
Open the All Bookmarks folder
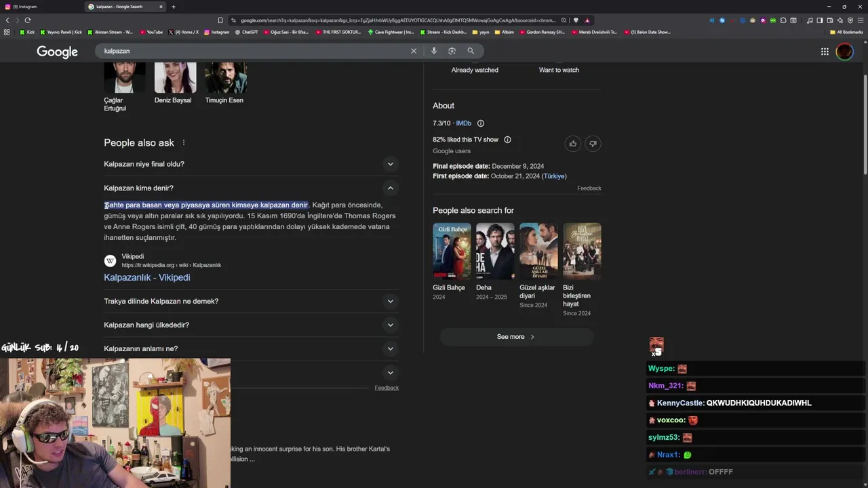[846, 32]
